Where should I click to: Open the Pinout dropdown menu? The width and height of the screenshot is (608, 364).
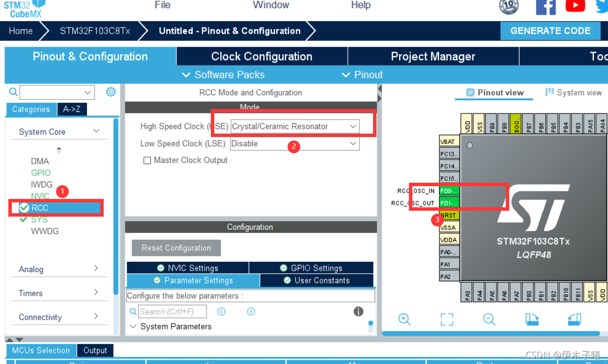[362, 75]
